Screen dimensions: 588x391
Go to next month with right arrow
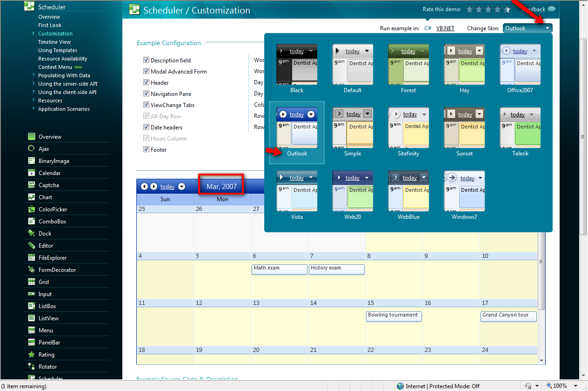pyautogui.click(x=154, y=187)
